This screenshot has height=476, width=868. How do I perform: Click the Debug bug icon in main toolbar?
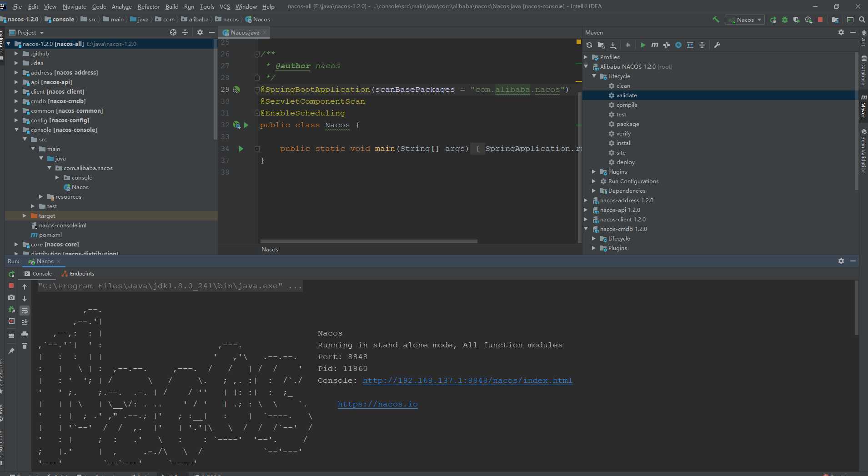(785, 20)
